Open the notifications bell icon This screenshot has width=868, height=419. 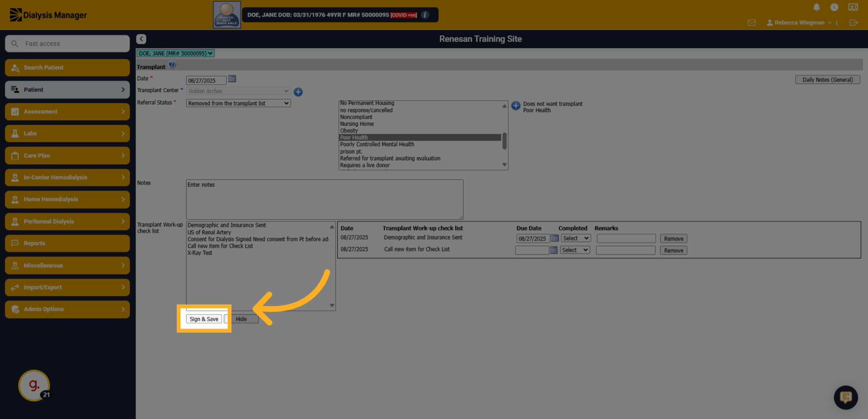816,7
